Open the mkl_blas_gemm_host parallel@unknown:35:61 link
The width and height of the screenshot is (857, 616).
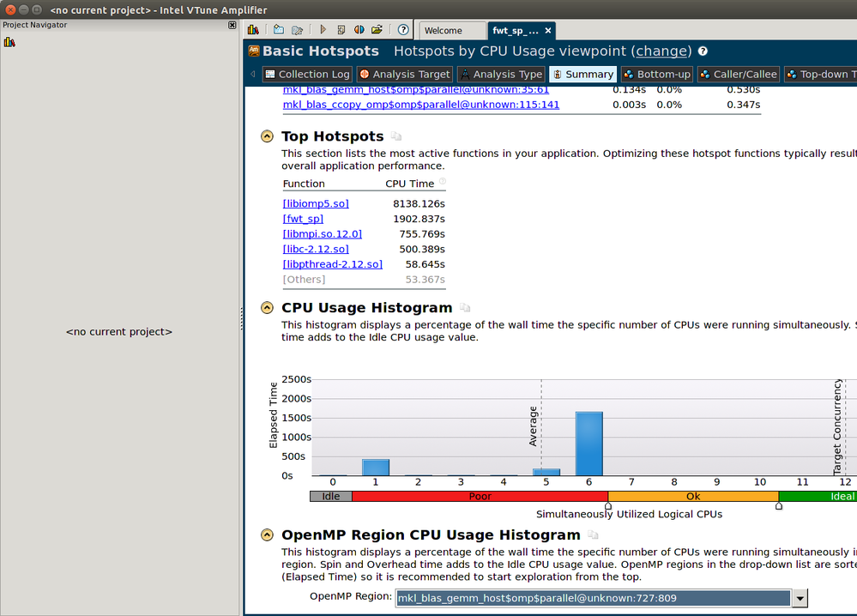416,89
